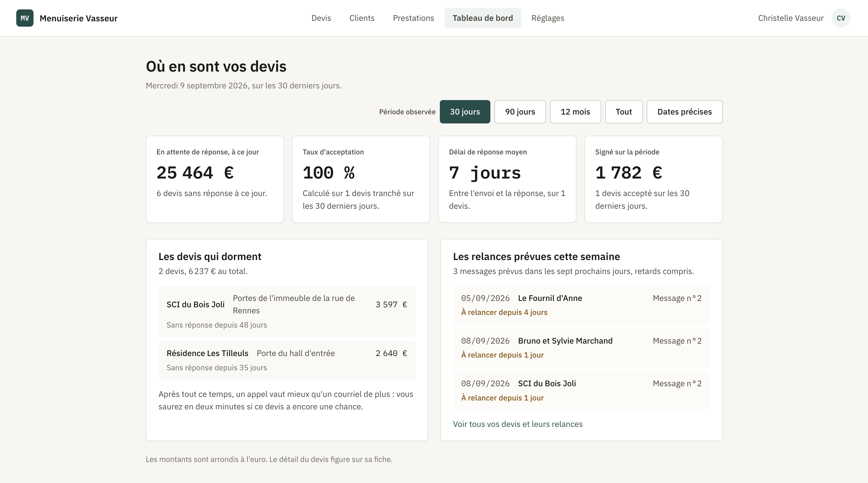Choose the 12 mois period
The height and width of the screenshot is (483, 868).
point(575,111)
